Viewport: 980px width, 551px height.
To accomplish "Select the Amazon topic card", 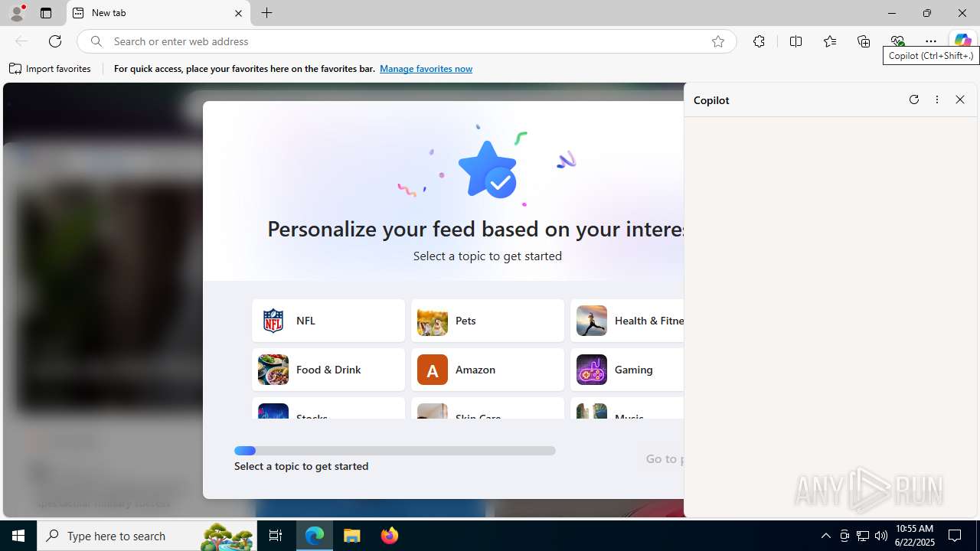I will click(x=488, y=370).
